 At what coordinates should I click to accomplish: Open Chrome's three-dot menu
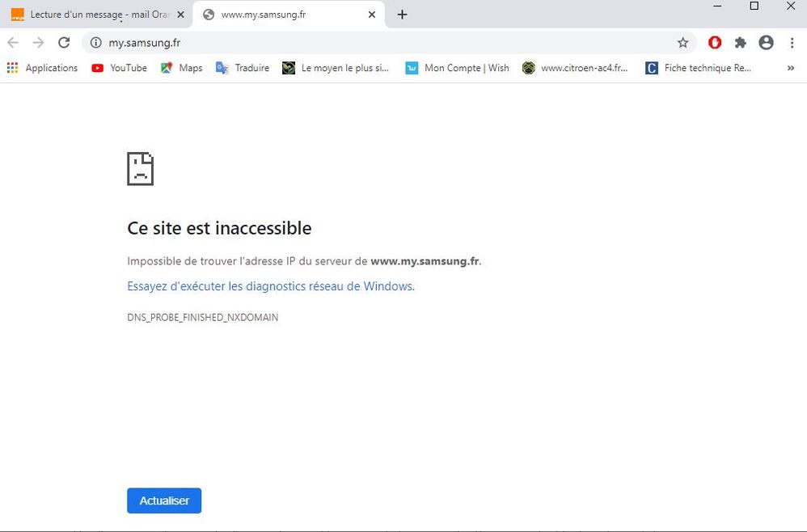tap(792, 43)
